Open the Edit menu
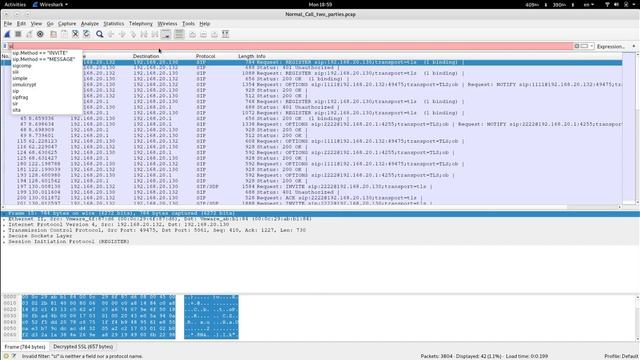The width and height of the screenshot is (640, 360). click(21, 24)
